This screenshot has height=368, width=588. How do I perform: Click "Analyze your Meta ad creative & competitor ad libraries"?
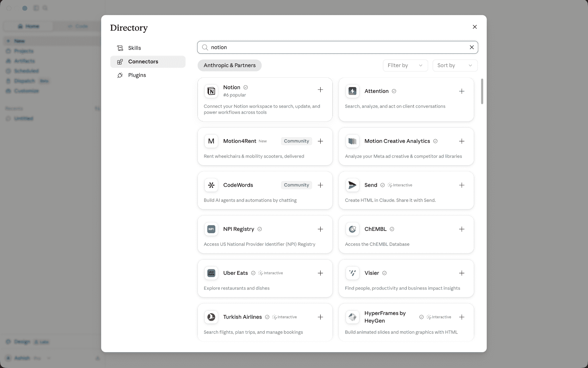pyautogui.click(x=403, y=156)
